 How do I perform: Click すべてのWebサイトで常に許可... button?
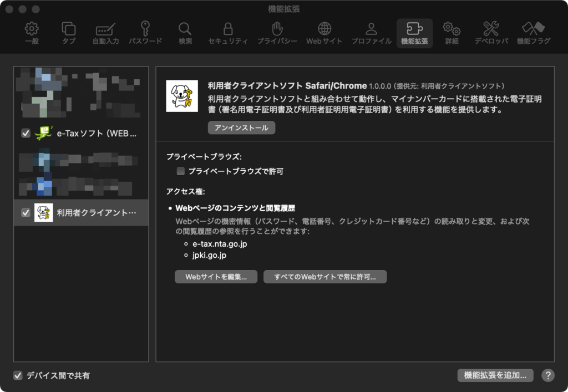(324, 277)
